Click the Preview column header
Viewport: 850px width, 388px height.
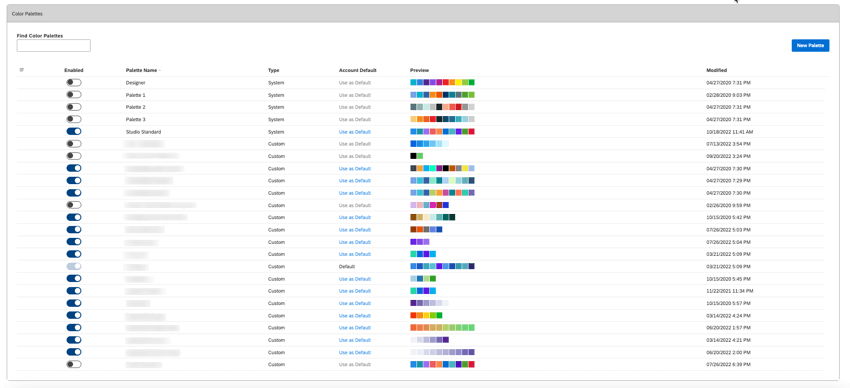420,70
